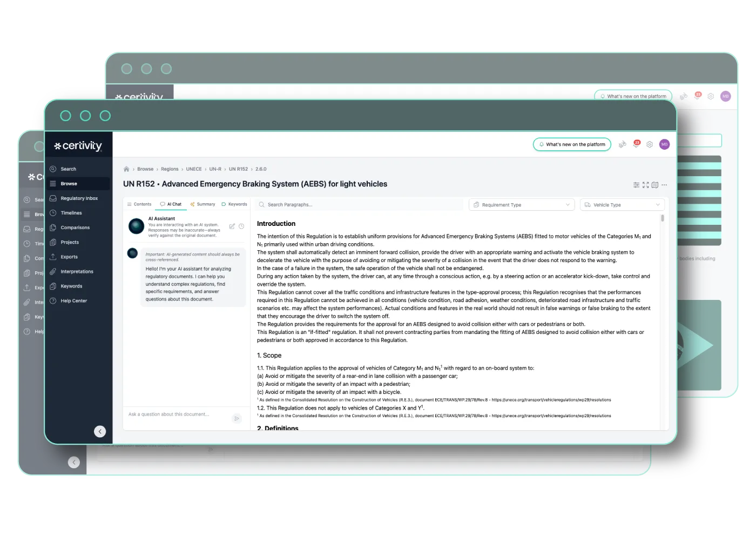Click the Search Paragraphs field
Image resolution: width=756 pixels, height=535 pixels.
tap(359, 205)
